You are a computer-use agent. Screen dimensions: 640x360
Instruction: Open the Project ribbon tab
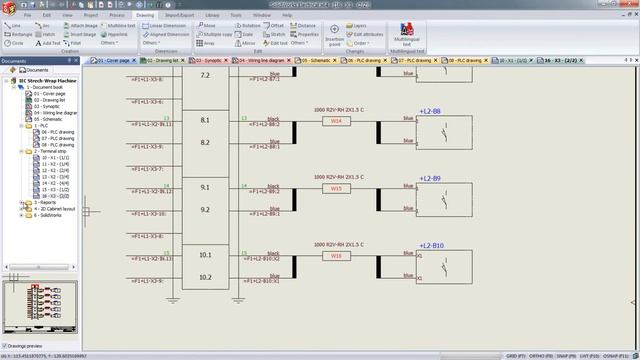(x=91, y=15)
